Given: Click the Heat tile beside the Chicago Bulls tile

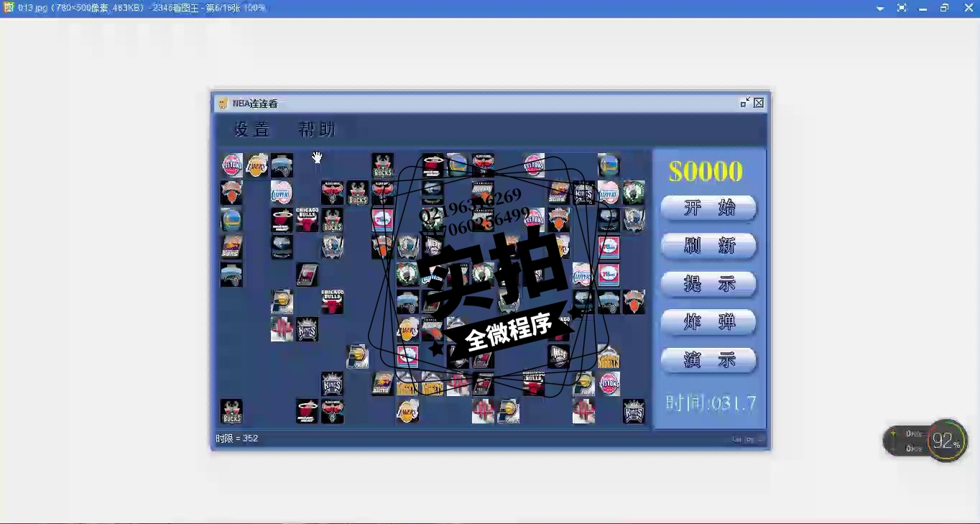Looking at the screenshot, I should pos(282,220).
